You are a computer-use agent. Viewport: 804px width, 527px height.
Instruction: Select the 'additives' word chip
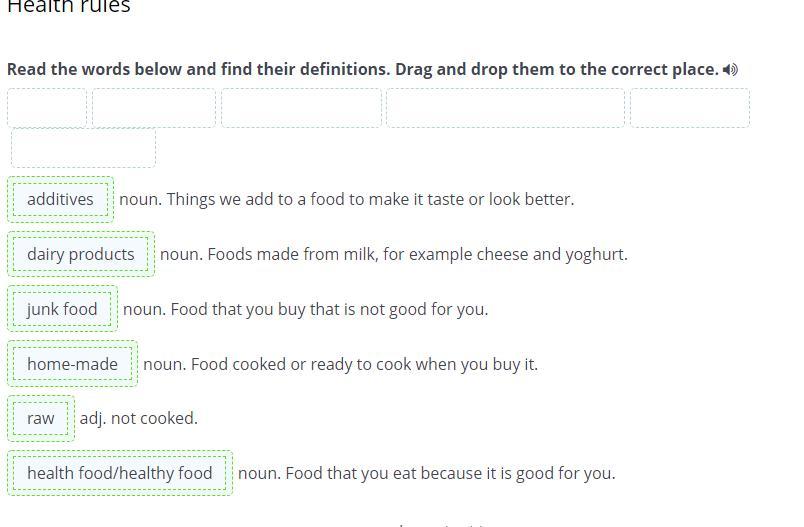click(60, 199)
